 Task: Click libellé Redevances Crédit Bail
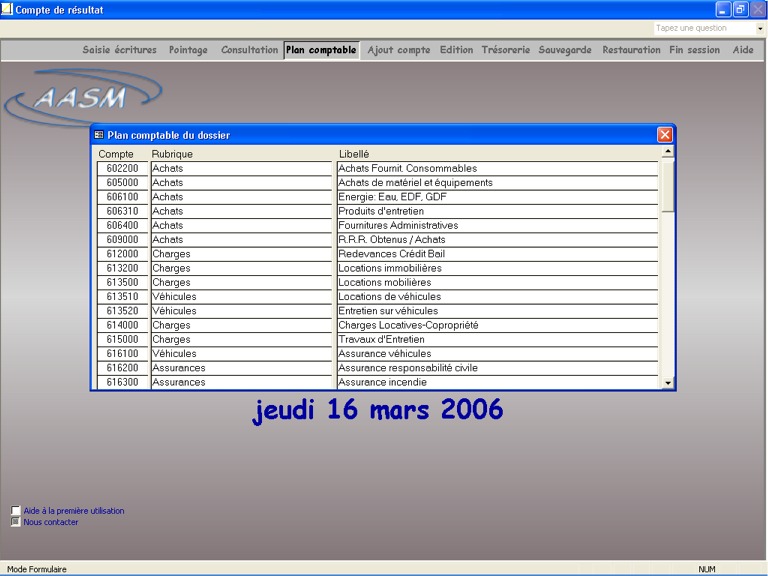click(x=498, y=254)
